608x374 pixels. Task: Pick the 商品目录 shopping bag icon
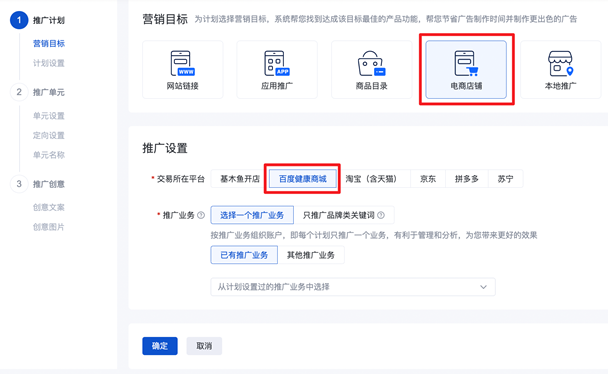(371, 63)
